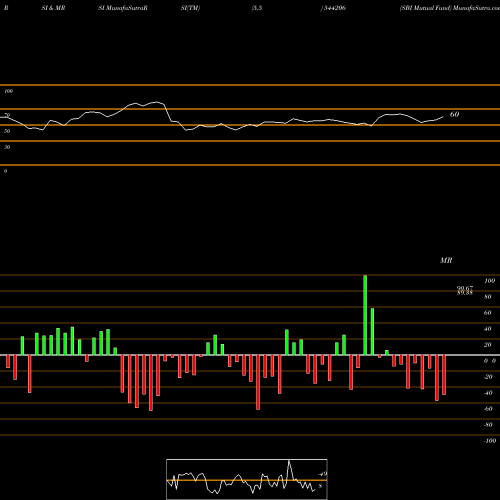The image size is (500, 500).
Task: Click the '-100' label on MR axis
Action: pyautogui.click(x=489, y=441)
